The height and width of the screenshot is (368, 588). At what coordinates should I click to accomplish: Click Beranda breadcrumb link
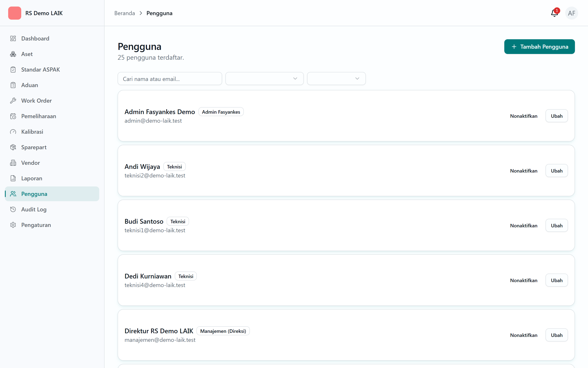pyautogui.click(x=125, y=13)
